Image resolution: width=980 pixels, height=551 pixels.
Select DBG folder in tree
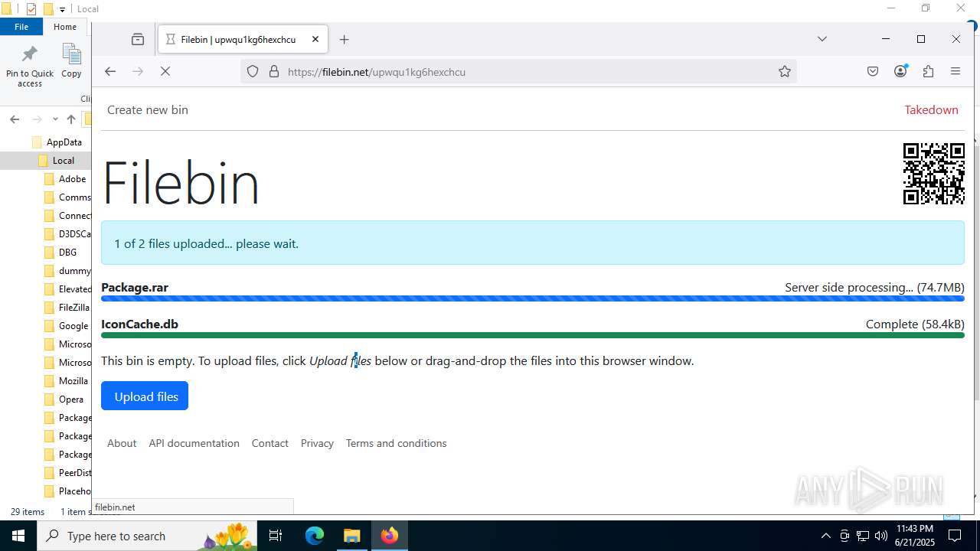pyautogui.click(x=67, y=253)
